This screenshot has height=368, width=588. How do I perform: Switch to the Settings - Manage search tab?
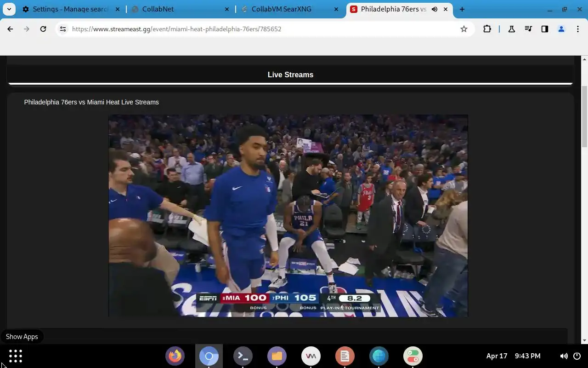(70, 9)
